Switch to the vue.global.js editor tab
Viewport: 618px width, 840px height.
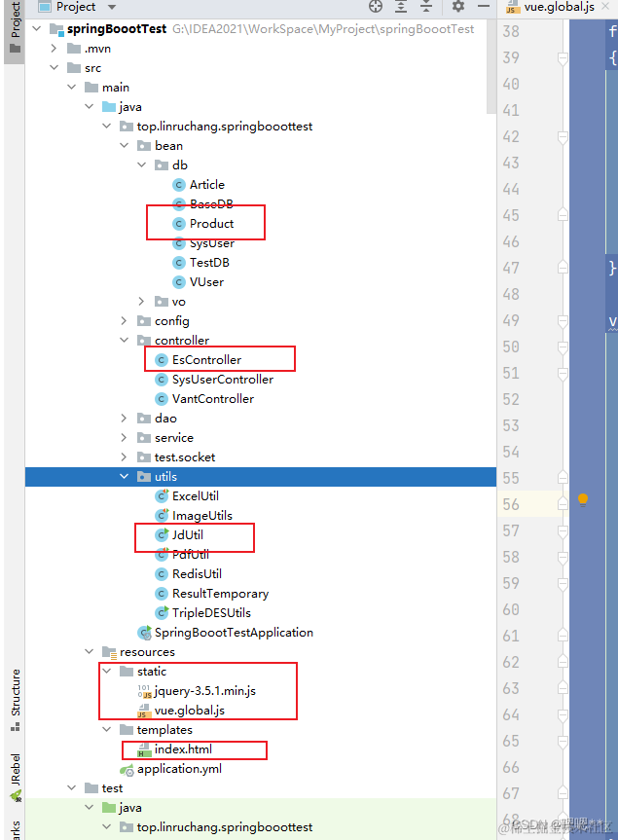tap(559, 7)
